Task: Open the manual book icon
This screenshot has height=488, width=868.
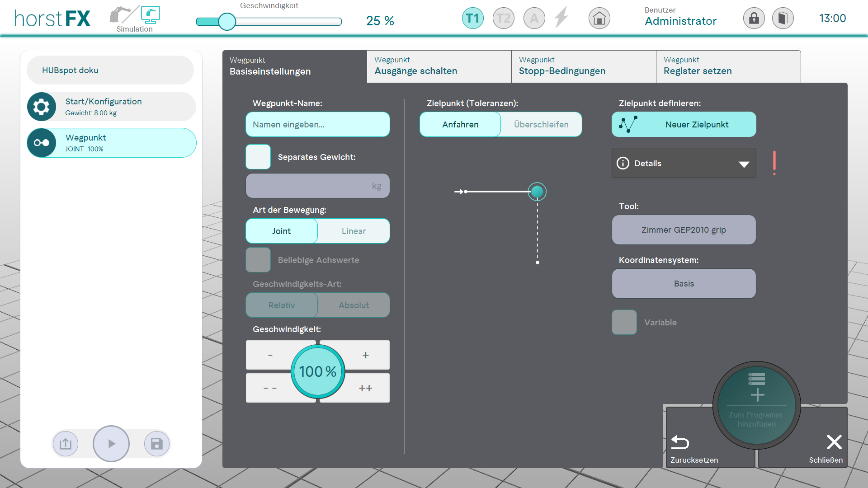Action: [783, 19]
